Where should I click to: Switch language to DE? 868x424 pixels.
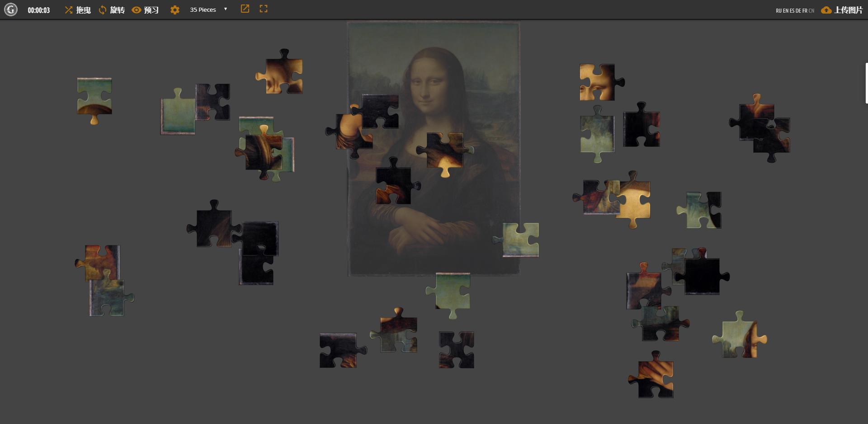tap(798, 10)
